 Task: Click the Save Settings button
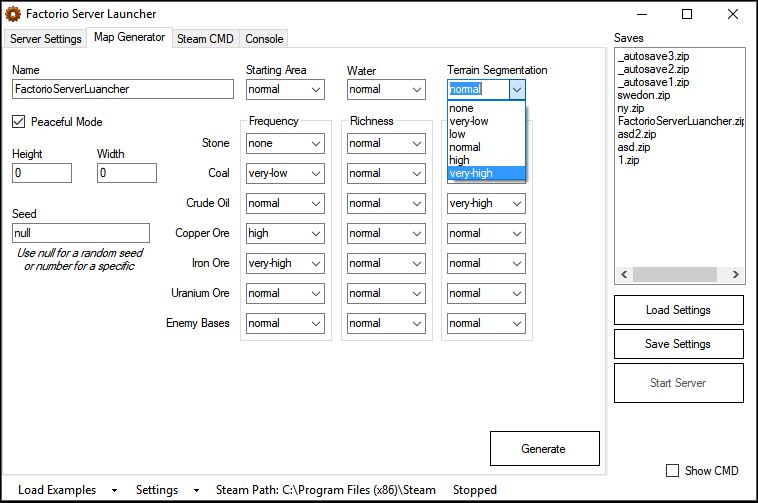pos(679,344)
